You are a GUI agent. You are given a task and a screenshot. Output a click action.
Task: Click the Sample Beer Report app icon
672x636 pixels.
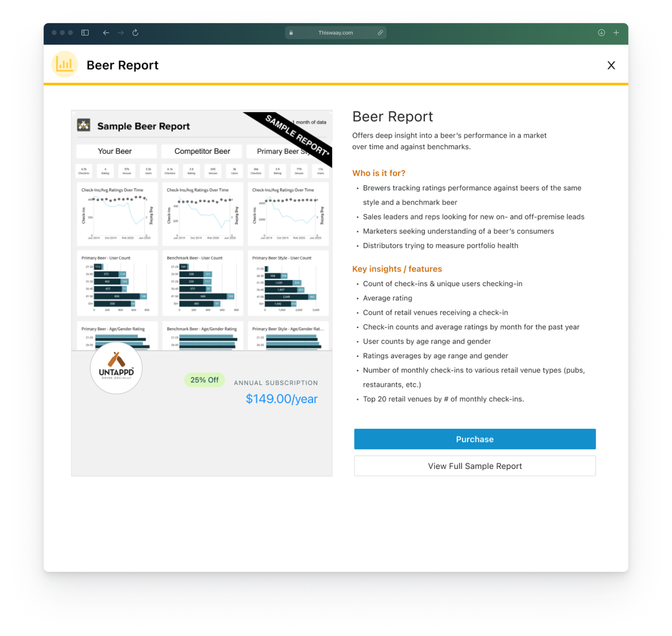[x=84, y=125]
